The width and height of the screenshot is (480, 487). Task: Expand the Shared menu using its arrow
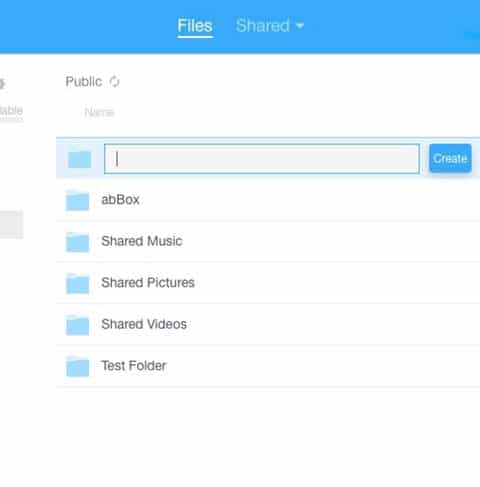(300, 26)
